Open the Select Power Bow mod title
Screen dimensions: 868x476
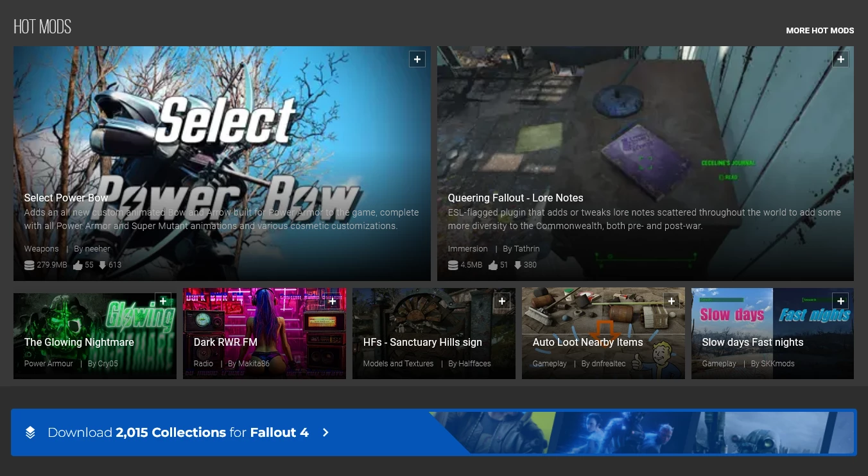click(x=66, y=198)
